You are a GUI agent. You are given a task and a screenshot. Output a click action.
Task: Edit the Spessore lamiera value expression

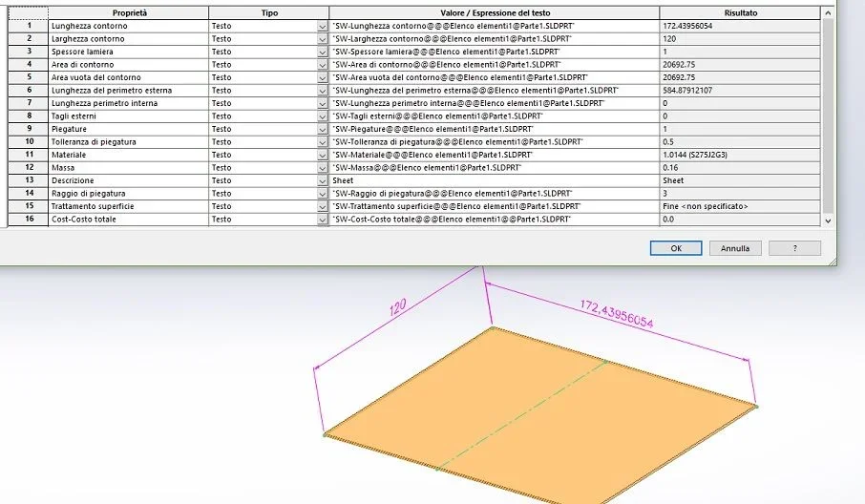[x=495, y=52]
